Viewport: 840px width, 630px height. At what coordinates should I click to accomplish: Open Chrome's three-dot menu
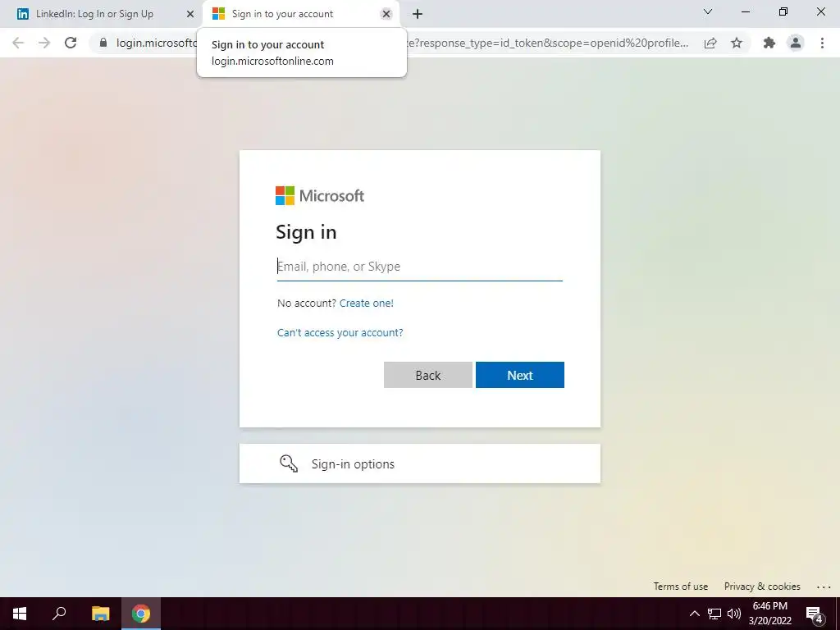(x=822, y=43)
